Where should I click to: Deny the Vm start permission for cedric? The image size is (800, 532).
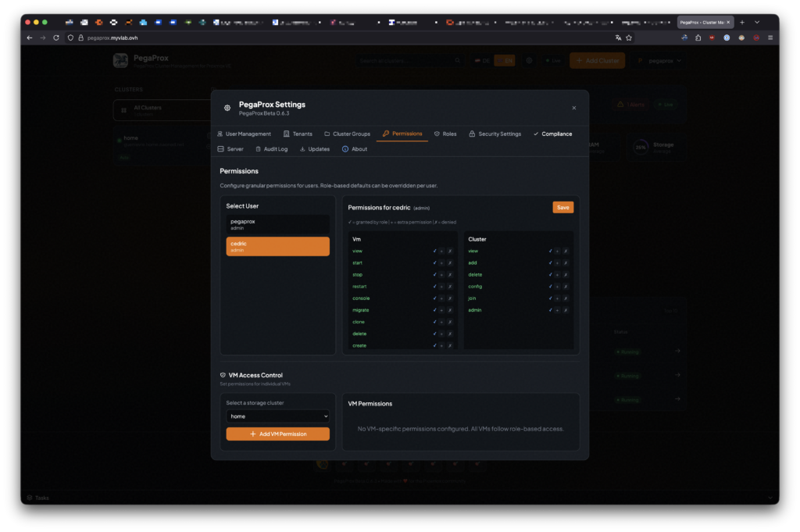coord(450,263)
